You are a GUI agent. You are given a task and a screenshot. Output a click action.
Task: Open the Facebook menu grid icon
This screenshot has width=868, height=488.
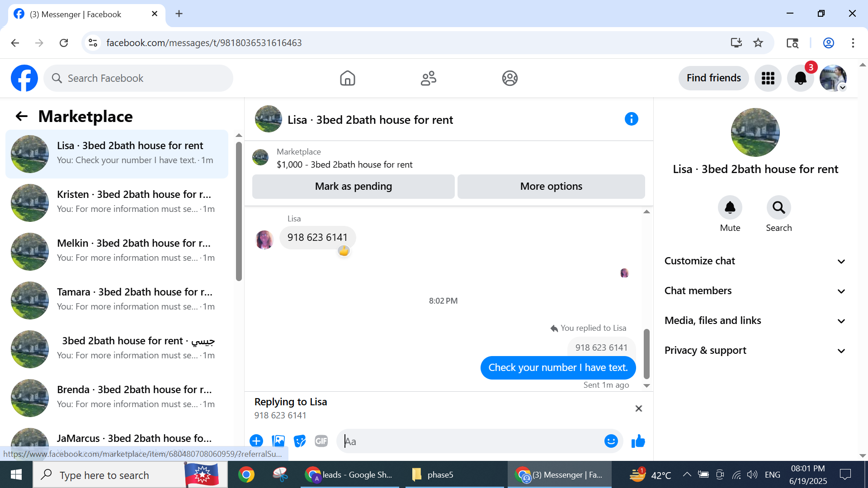pyautogui.click(x=768, y=78)
